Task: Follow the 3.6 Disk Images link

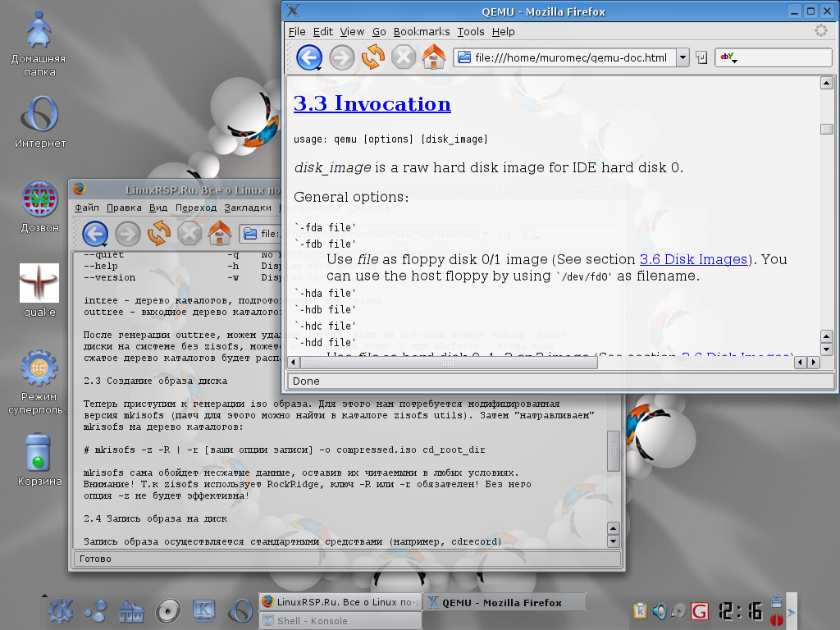Action: tap(693, 259)
